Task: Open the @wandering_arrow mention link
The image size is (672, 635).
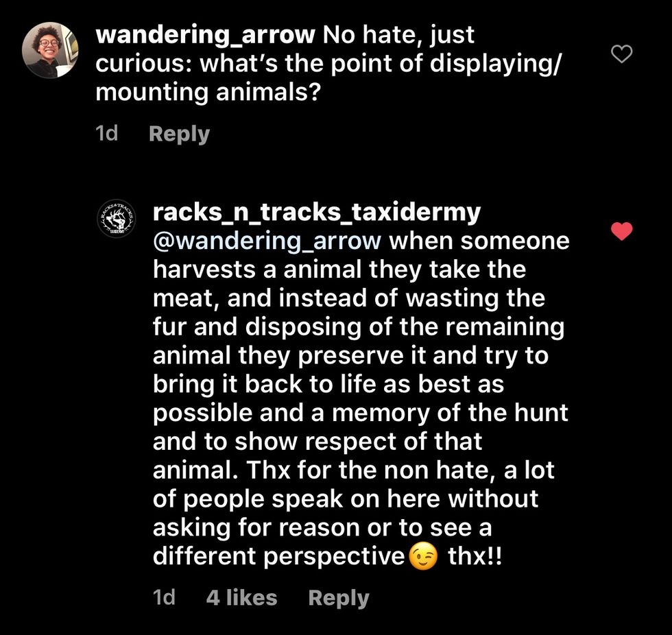Action: pyautogui.click(x=267, y=241)
